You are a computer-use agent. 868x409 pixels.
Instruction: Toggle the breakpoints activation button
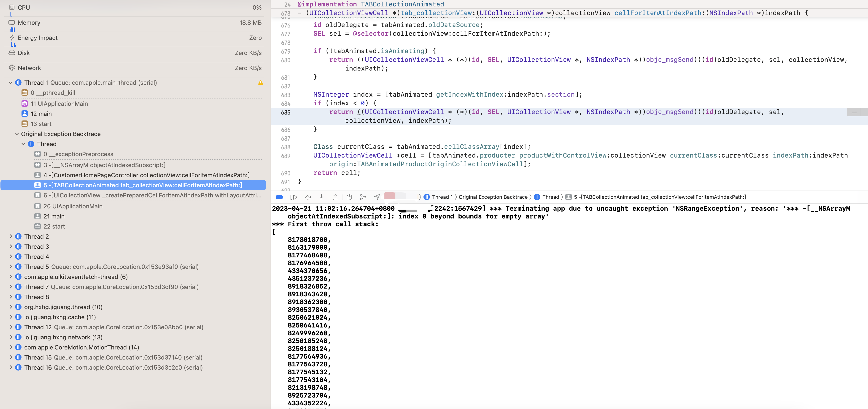point(279,197)
